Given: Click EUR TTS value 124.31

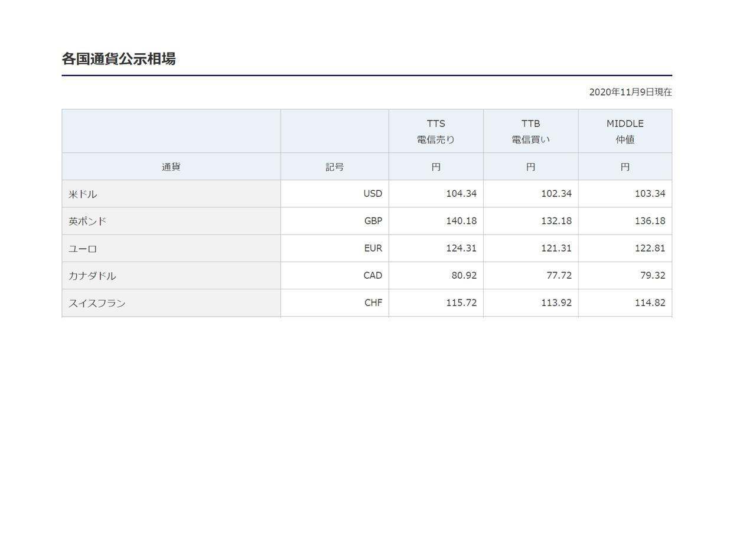Looking at the screenshot, I should [x=461, y=248].
